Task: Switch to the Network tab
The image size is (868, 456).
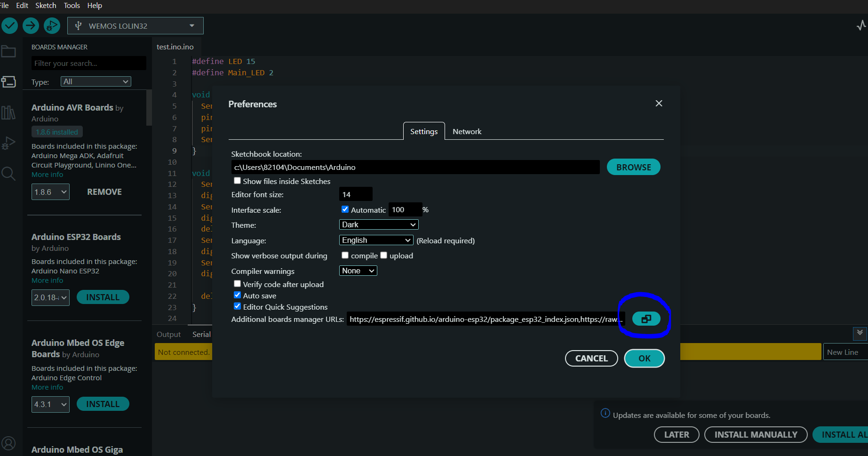Action: tap(467, 131)
